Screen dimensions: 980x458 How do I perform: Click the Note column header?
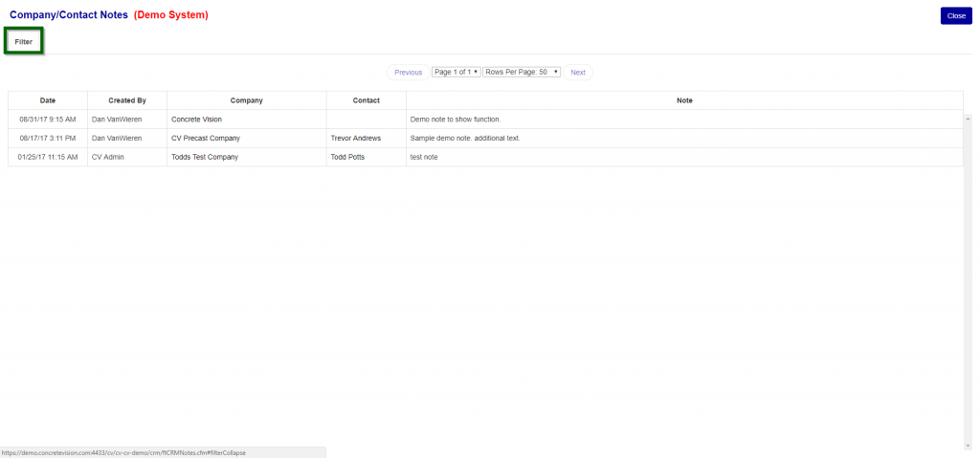pyautogui.click(x=684, y=100)
